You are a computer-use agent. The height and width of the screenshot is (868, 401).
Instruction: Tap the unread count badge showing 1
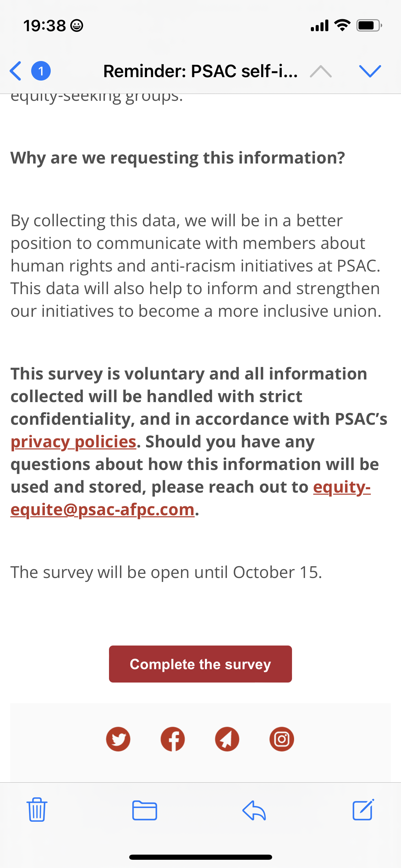pyautogui.click(x=41, y=71)
